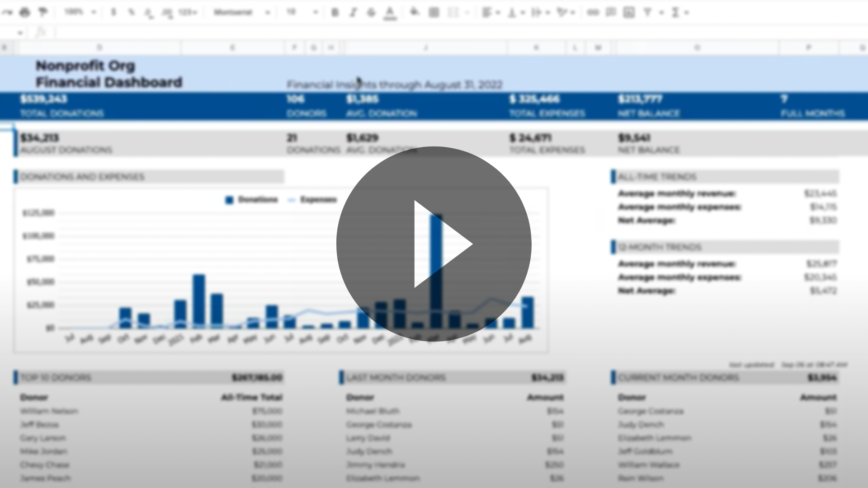Open the zoom level dropdown
Screen dimensions: 868x488
80,12
